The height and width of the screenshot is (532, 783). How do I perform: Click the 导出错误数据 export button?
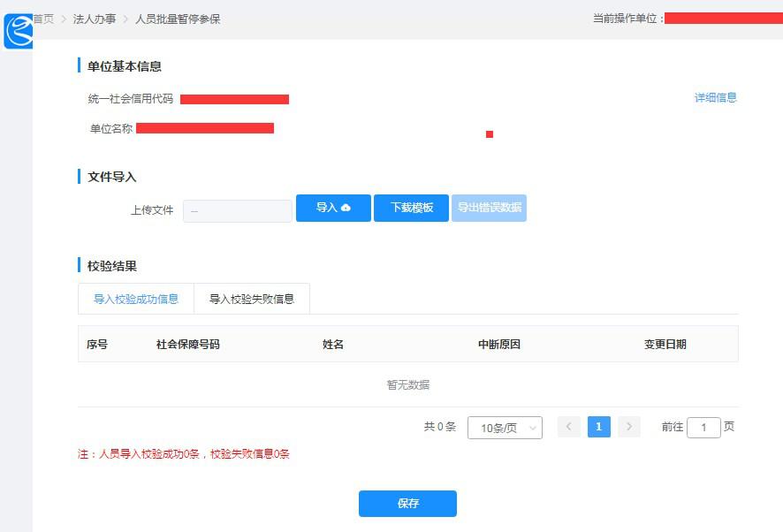[489, 208]
